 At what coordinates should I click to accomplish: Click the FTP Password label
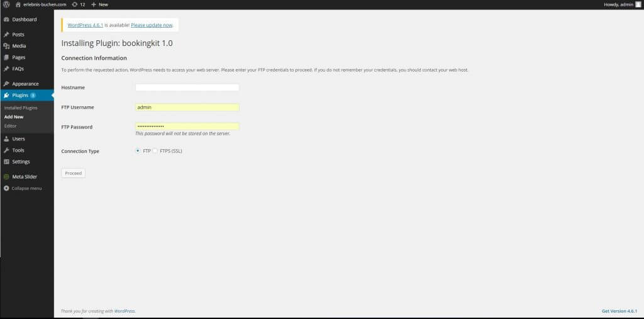(77, 127)
